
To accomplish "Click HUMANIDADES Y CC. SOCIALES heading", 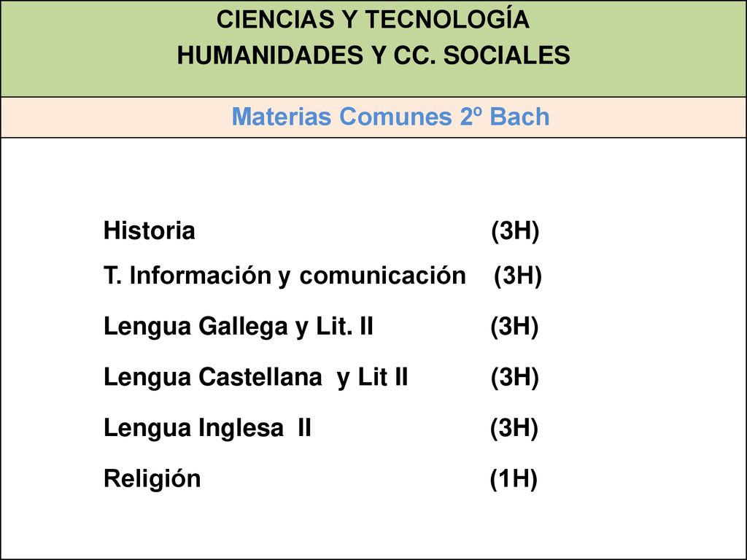I will click(373, 55).
